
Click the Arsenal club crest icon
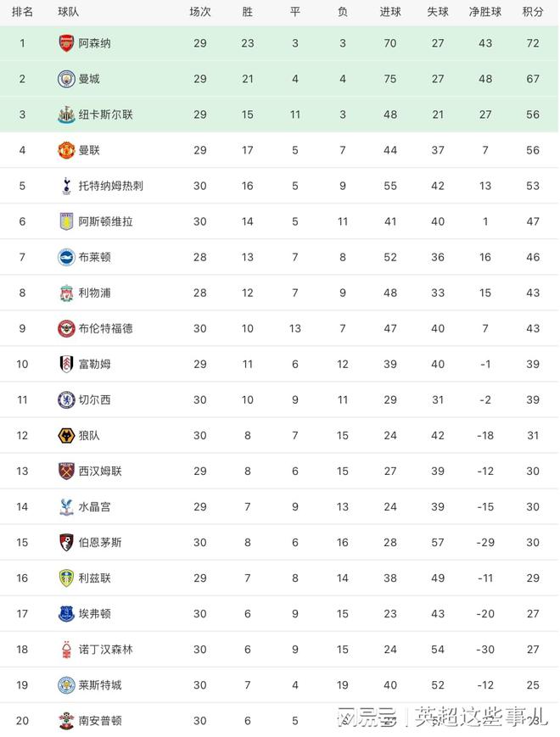pos(66,43)
